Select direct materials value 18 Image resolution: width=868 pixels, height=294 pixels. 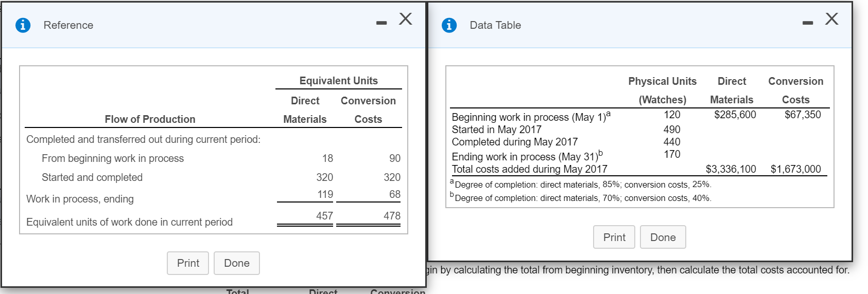point(327,158)
